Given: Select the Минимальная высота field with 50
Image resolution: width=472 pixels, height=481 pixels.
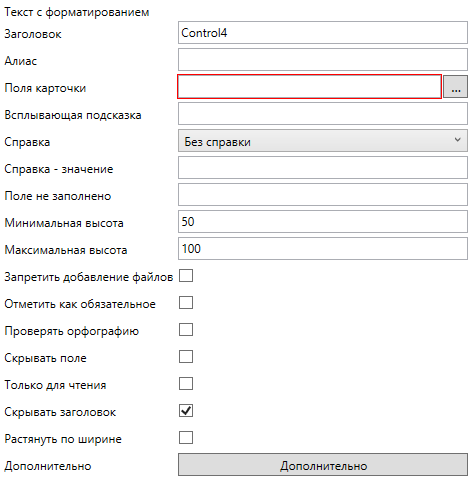Looking at the screenshot, I should (323, 222).
